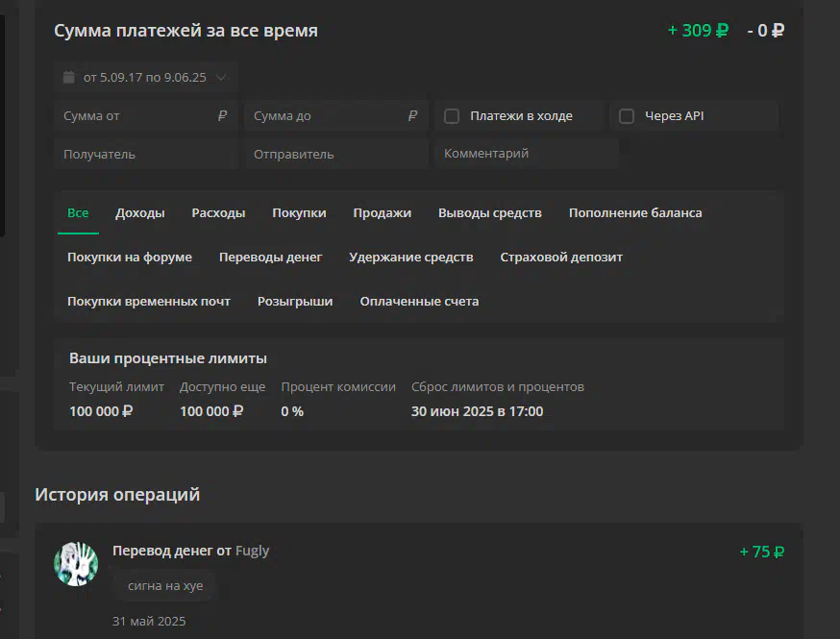Click the Доступно еще value 100 000 ₽
Viewport: 840px width, 639px height.
tap(211, 411)
